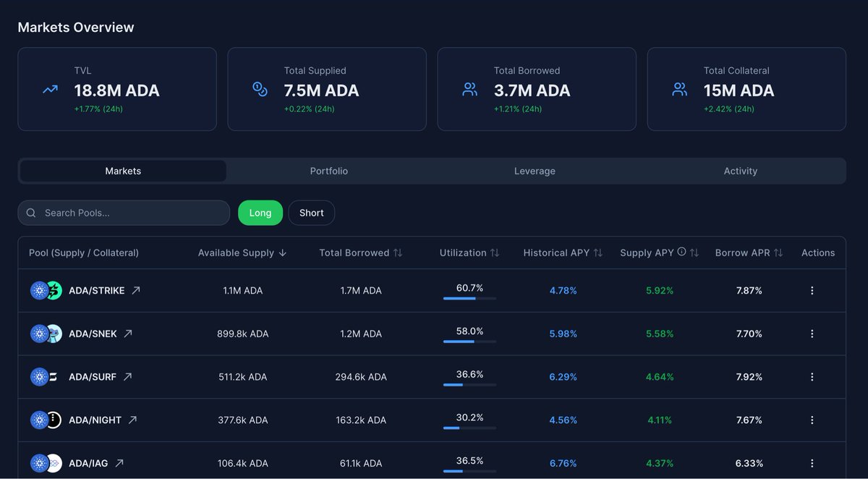Click the 7.5M ADA supplied value

322,90
